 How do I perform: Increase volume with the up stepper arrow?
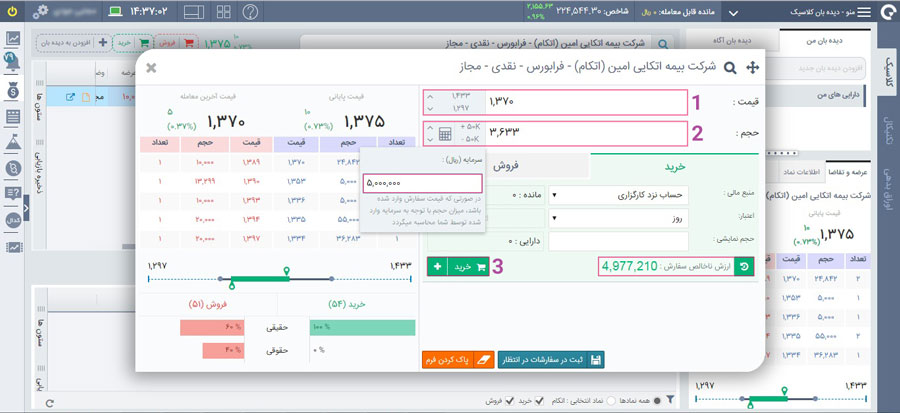point(431,128)
